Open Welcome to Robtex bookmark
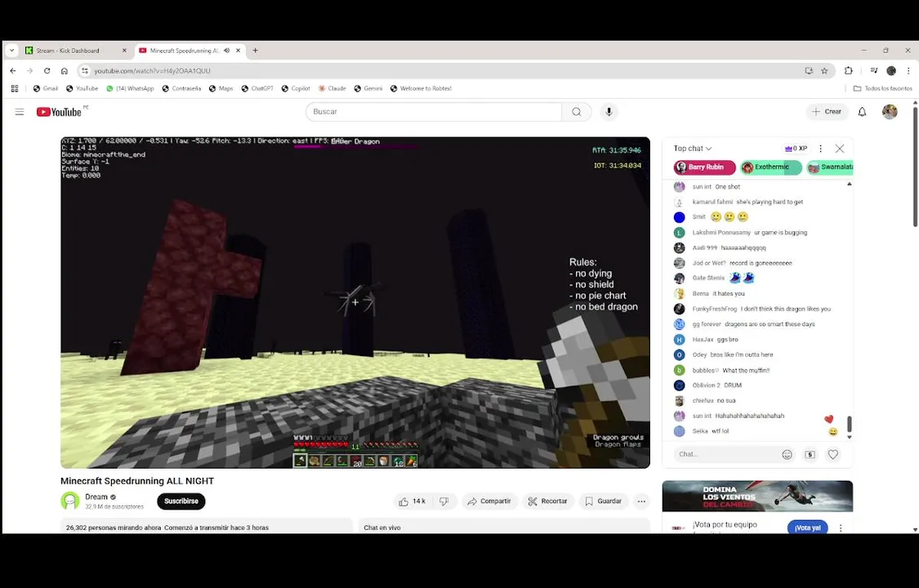Viewport: 919px width, 588px height. (x=421, y=88)
